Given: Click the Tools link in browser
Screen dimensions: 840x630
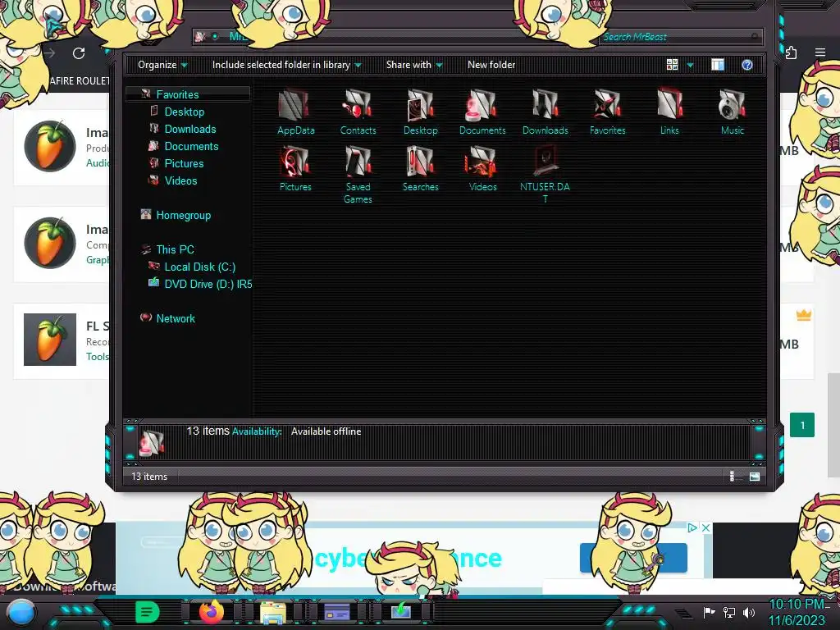Looking at the screenshot, I should pos(98,357).
